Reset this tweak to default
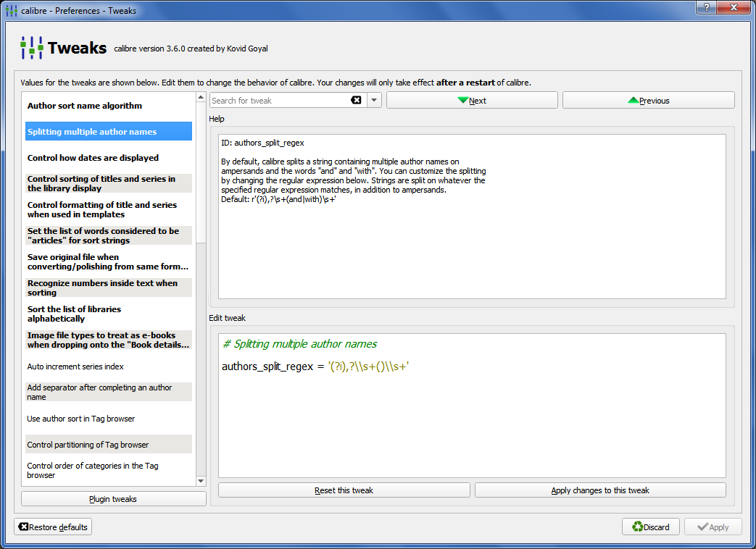The height and width of the screenshot is (549, 756). [344, 490]
